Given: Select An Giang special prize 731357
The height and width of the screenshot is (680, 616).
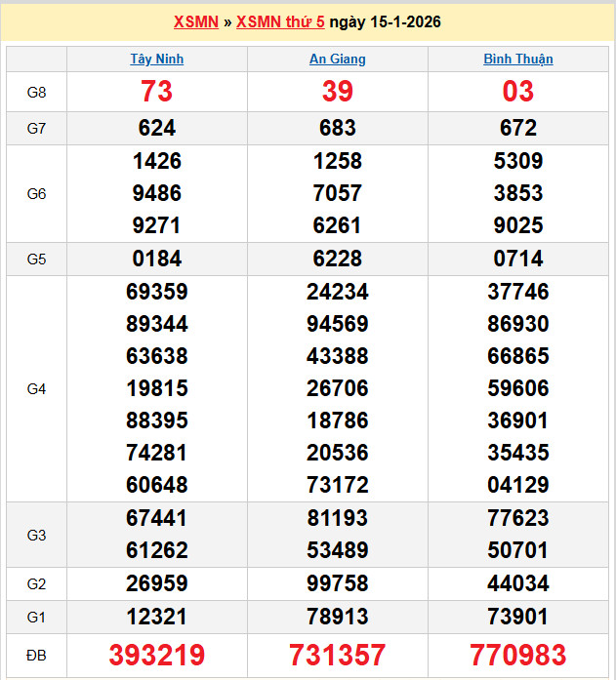Looking at the screenshot, I should [x=338, y=655].
